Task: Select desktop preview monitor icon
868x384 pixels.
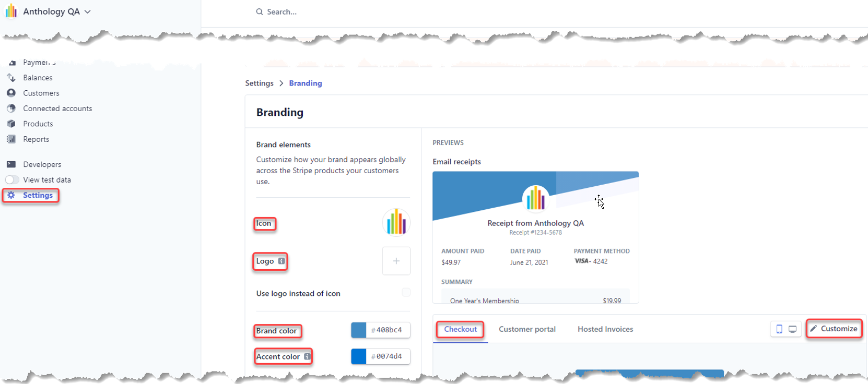Action: click(x=792, y=329)
